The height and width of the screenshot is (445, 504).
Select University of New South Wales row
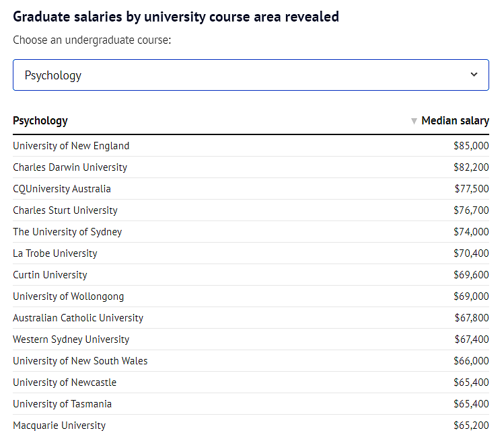click(251, 361)
